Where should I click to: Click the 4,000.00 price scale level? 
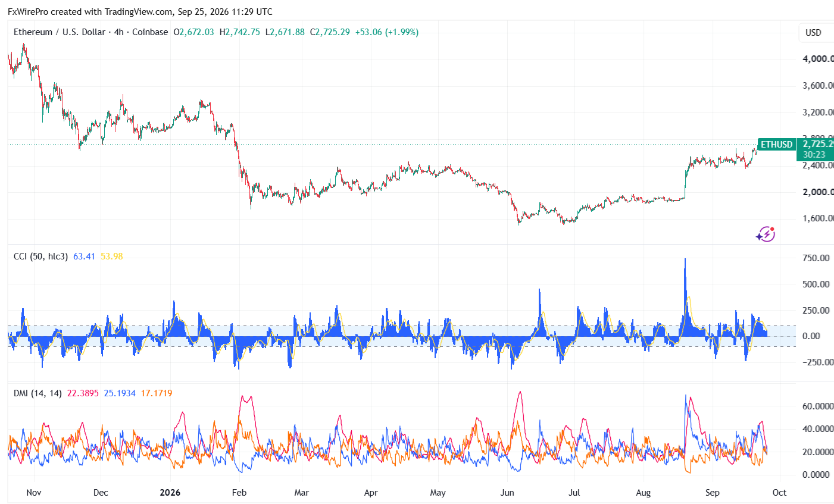pyautogui.click(x=818, y=59)
